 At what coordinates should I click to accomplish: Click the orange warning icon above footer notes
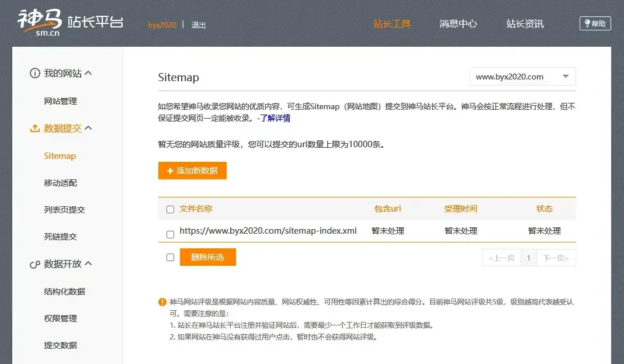[x=162, y=302]
